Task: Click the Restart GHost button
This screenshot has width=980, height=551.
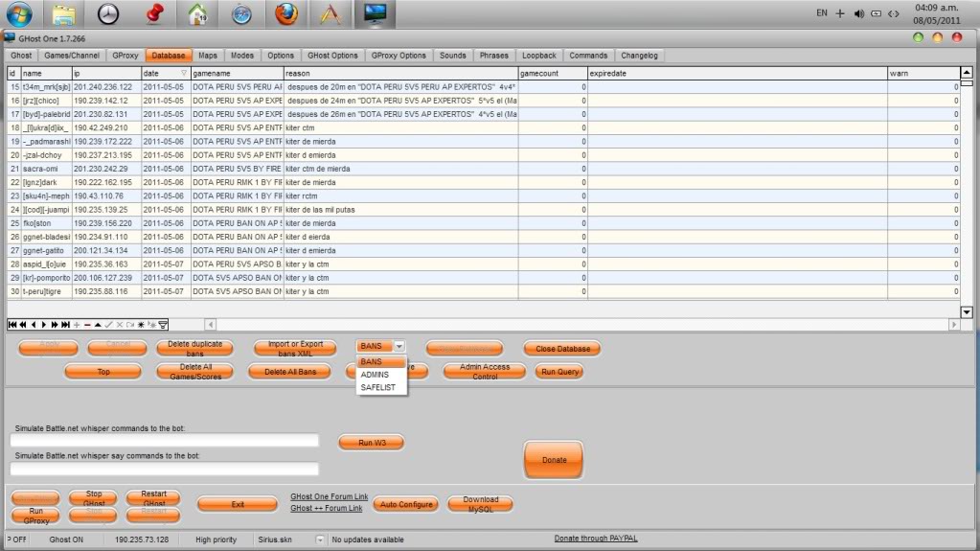Action: (x=153, y=498)
